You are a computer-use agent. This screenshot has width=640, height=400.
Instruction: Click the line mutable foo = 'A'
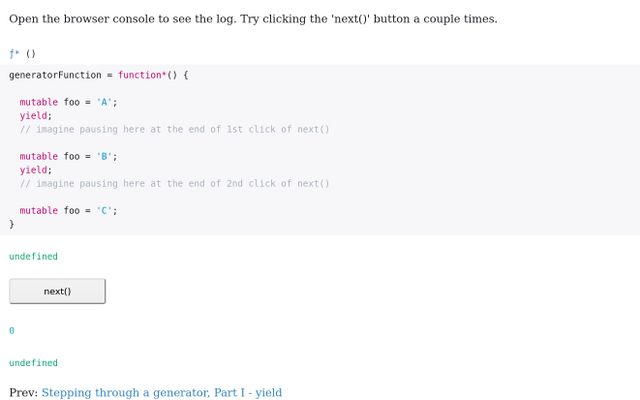pos(69,102)
